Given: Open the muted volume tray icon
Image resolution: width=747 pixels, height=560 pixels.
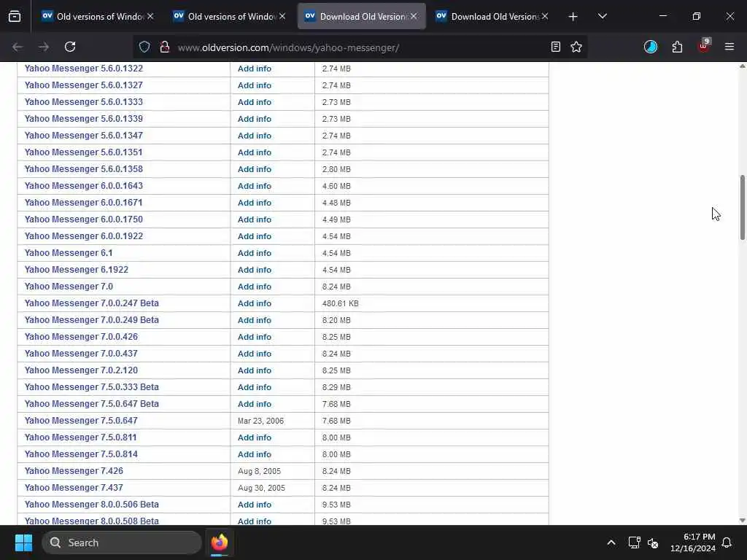Looking at the screenshot, I should coord(653,542).
